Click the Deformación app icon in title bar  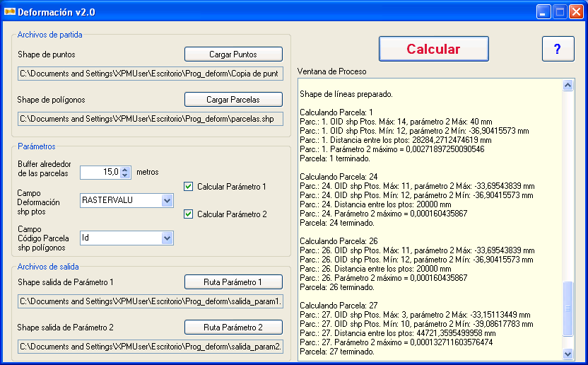point(9,12)
